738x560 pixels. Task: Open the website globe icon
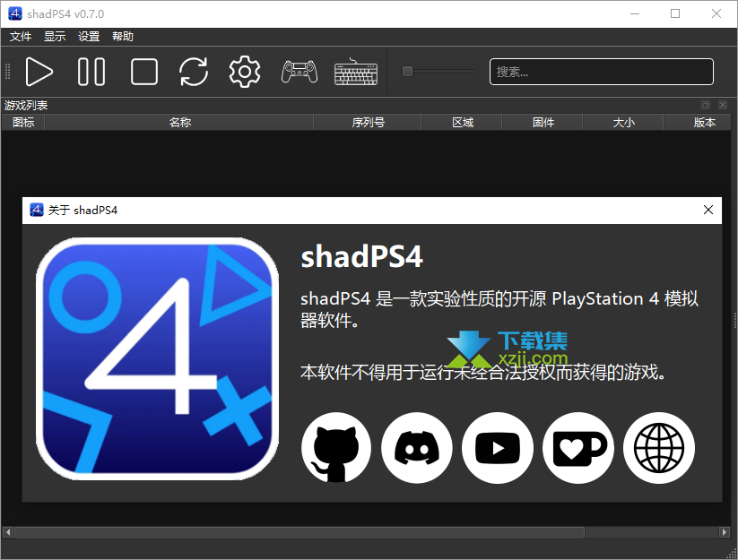pyautogui.click(x=659, y=447)
